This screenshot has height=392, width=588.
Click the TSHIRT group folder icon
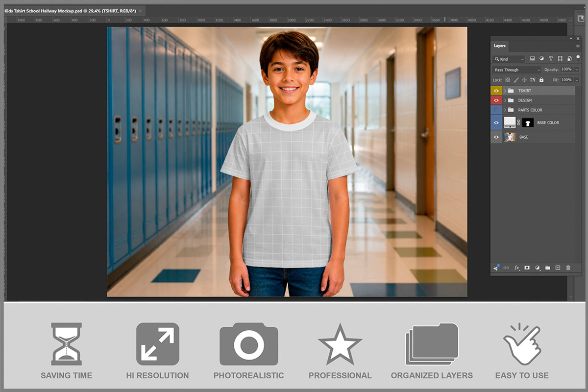[511, 91]
